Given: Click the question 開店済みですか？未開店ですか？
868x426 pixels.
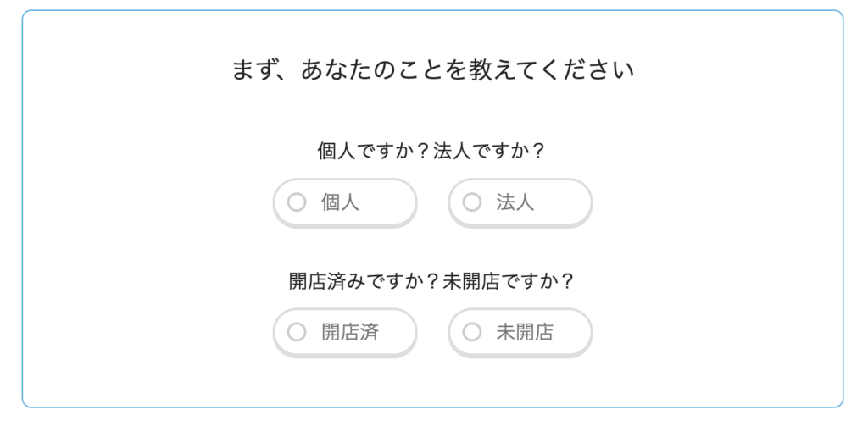Looking at the screenshot, I should (432, 281).
